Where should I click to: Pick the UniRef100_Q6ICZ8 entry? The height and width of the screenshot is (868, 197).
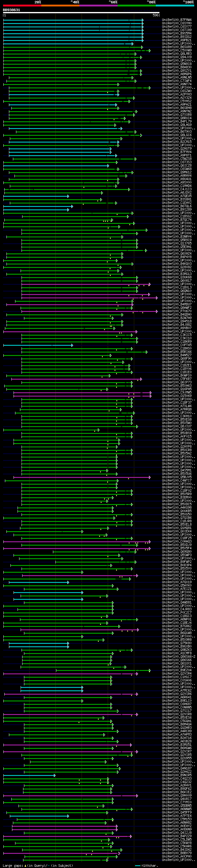[x=177, y=165]
